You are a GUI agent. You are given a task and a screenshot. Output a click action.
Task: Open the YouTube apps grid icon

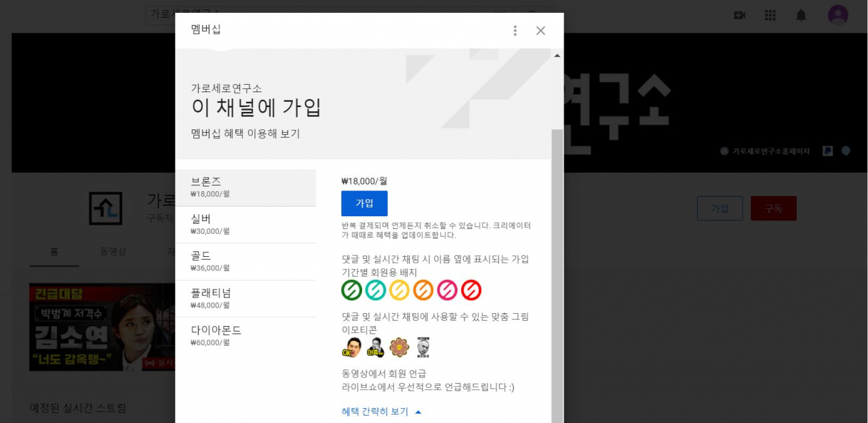click(770, 15)
